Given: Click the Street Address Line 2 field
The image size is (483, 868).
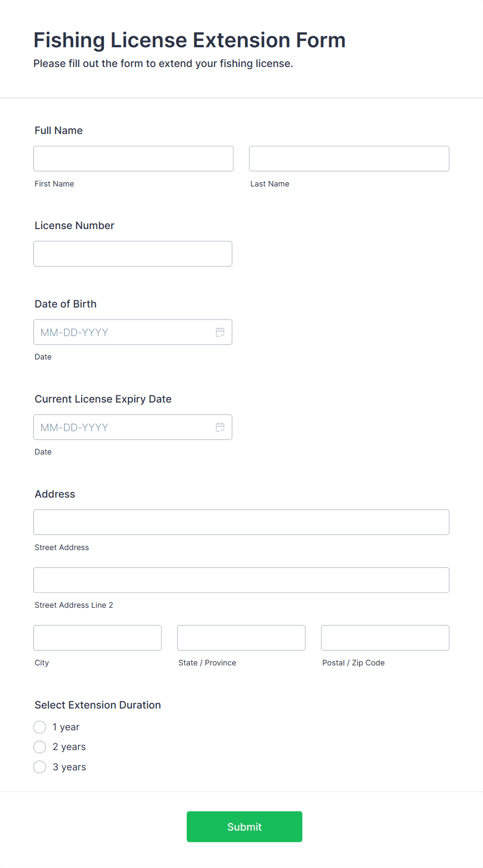Looking at the screenshot, I should tap(242, 580).
